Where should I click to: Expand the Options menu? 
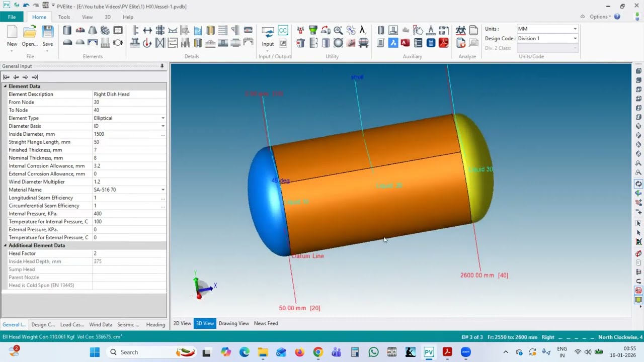click(599, 17)
